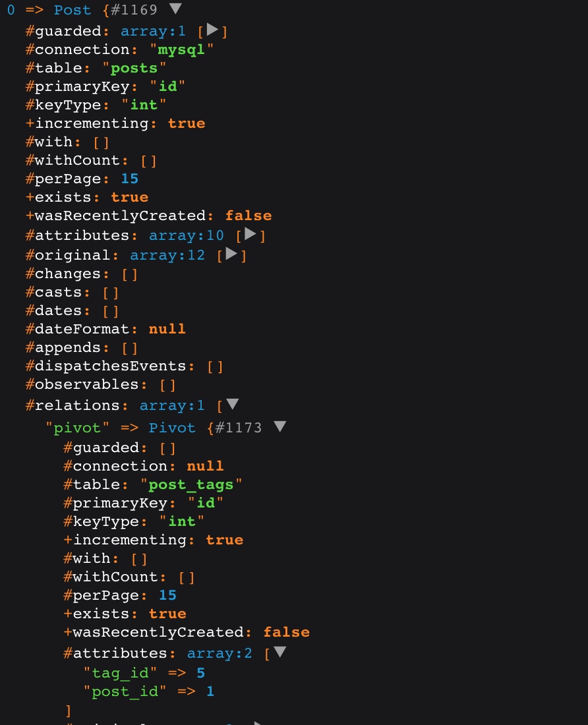Click the "tag_id" attribute key
This screenshot has height=725, width=588.
(120, 673)
